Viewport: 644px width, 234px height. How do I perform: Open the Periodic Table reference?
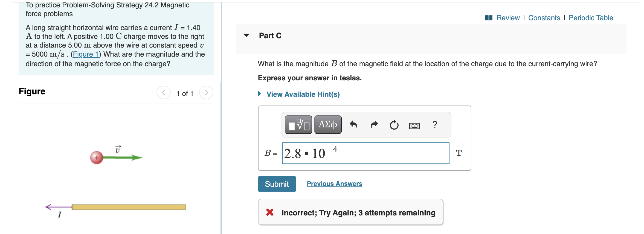591,17
